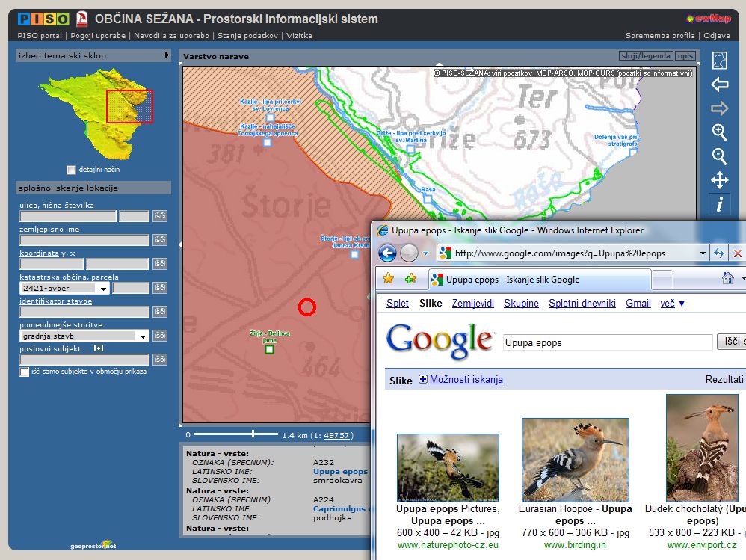Open the '2421-avber' cadastral municipality dropdown
746x560 pixels.
(102, 288)
